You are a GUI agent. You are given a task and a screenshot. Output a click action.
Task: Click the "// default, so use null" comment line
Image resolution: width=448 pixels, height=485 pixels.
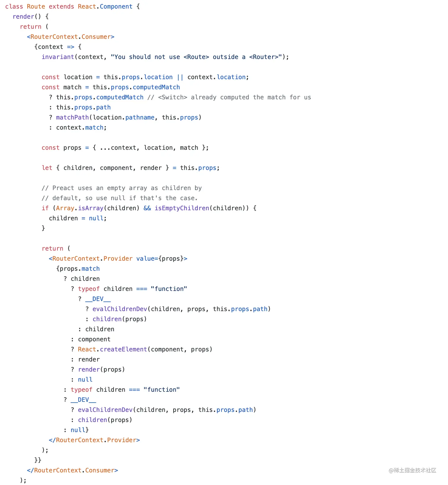[119, 198]
